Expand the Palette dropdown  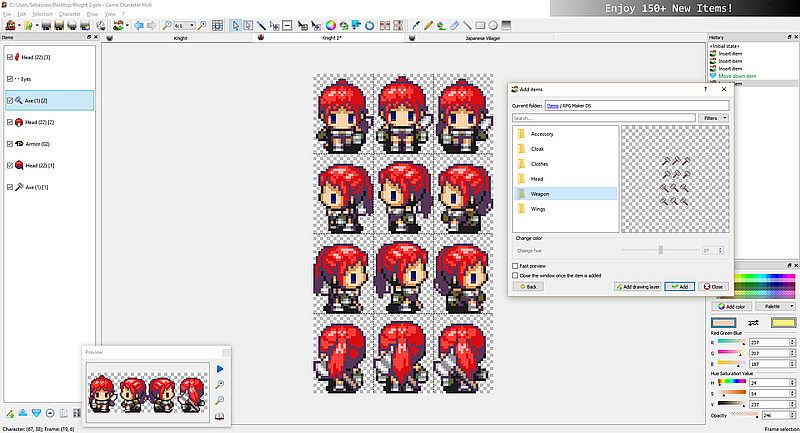776,306
